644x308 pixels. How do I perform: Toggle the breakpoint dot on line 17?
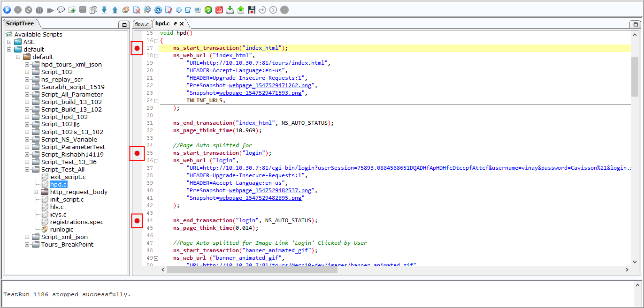click(137, 48)
